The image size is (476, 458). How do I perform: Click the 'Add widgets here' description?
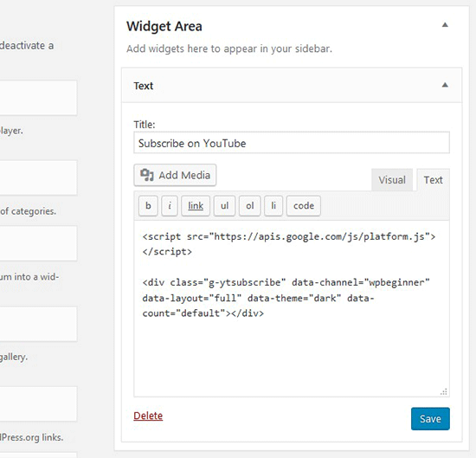(x=229, y=48)
